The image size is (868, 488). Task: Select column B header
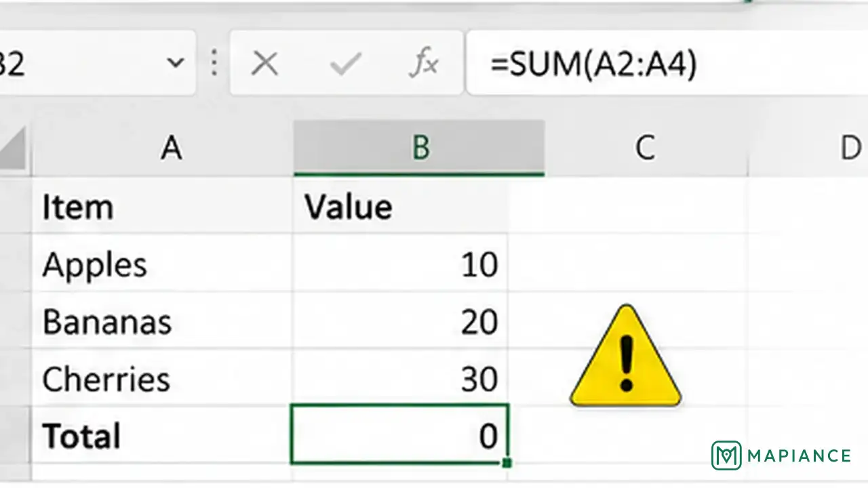click(419, 148)
